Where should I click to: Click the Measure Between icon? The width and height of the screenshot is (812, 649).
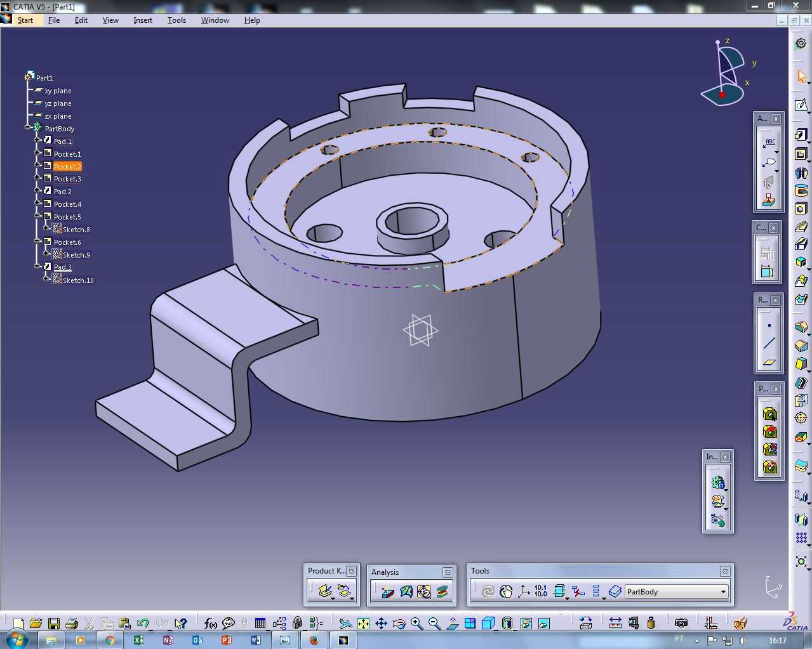click(x=615, y=624)
